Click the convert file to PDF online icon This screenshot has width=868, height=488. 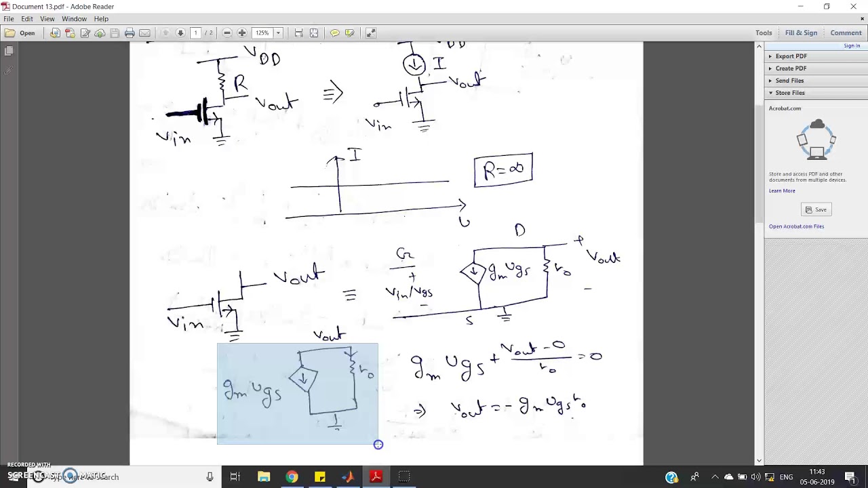point(55,33)
